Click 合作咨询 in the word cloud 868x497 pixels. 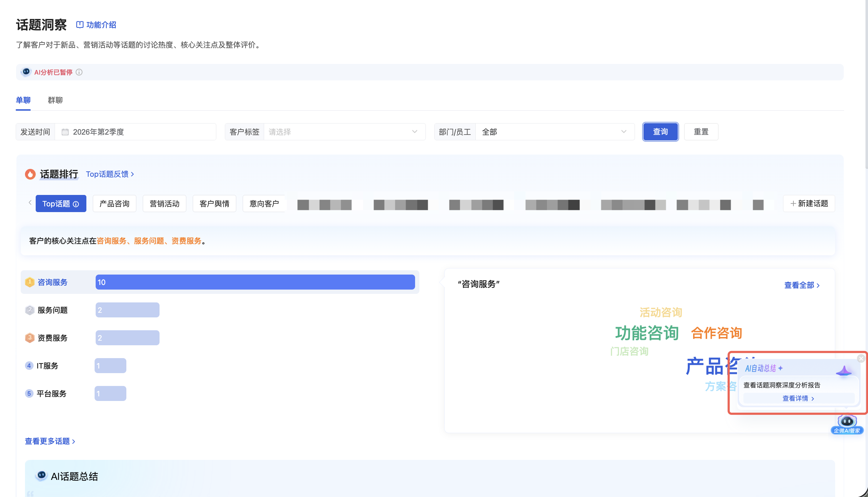coord(717,333)
